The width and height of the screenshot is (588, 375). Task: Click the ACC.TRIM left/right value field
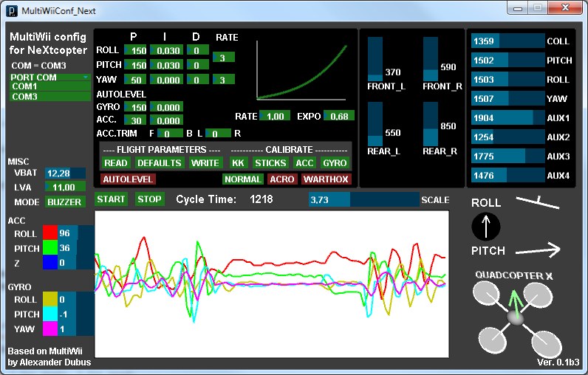[218, 134]
